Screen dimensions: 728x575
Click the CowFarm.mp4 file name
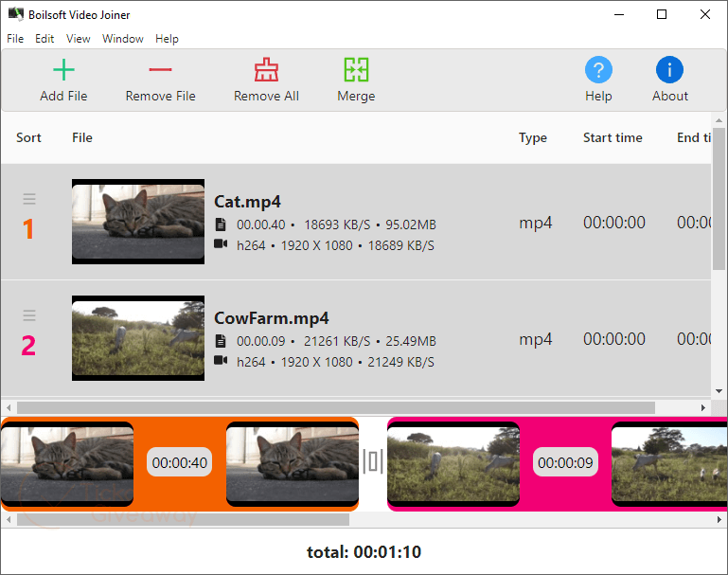click(x=271, y=318)
